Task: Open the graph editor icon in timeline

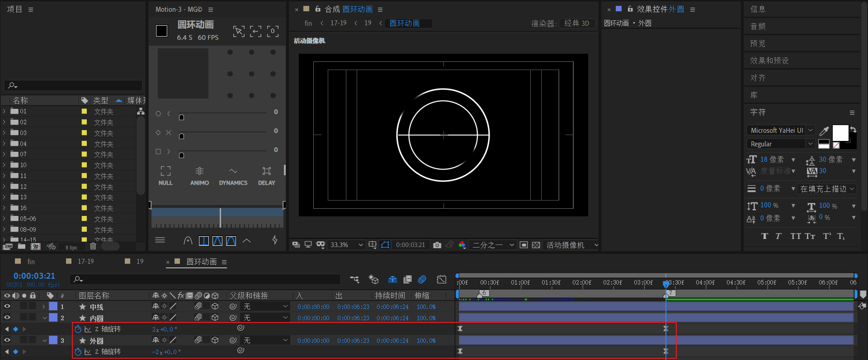Action: click(442, 280)
